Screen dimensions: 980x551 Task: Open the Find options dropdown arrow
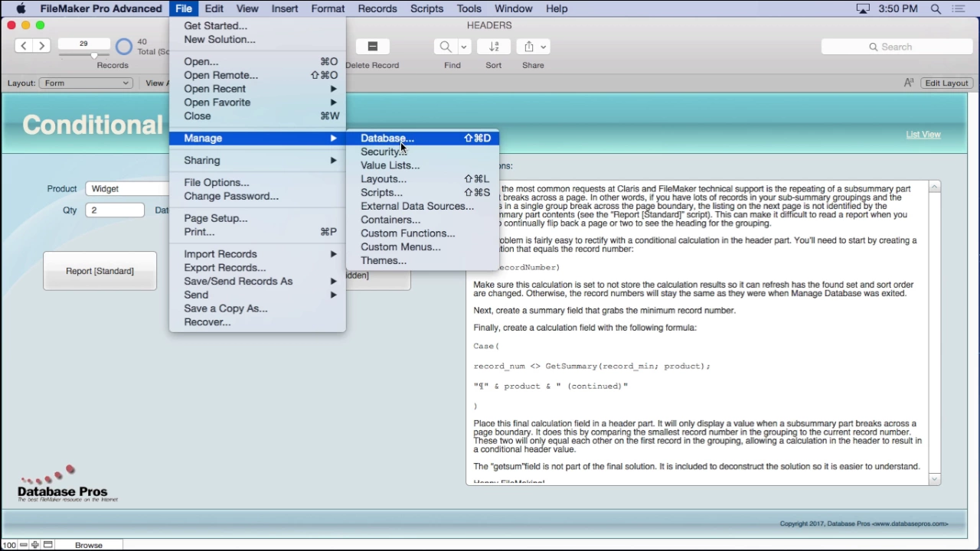(x=463, y=47)
